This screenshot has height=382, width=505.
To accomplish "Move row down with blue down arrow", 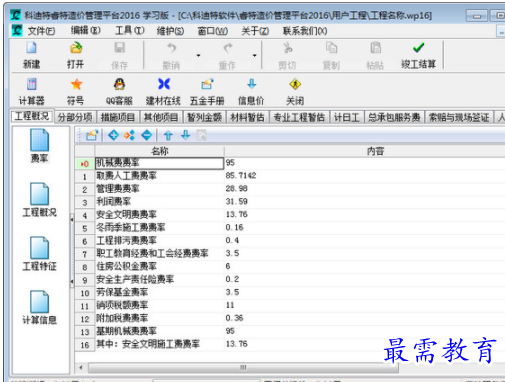I will point(186,135).
